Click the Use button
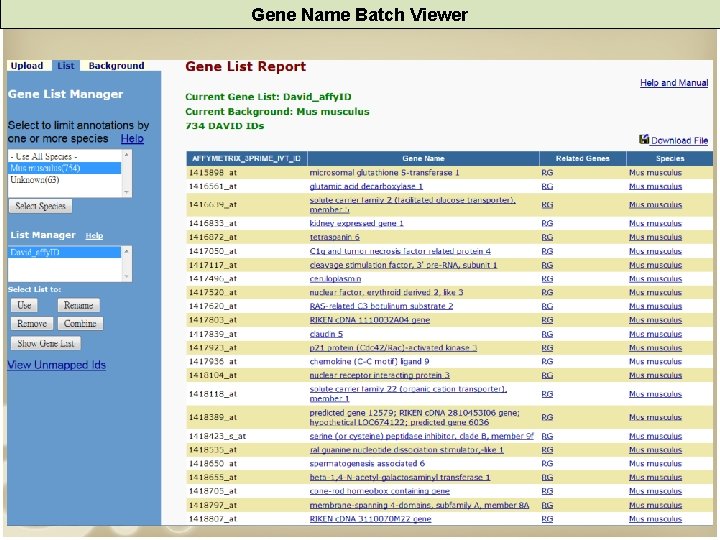The width and height of the screenshot is (720, 540). click(x=24, y=305)
